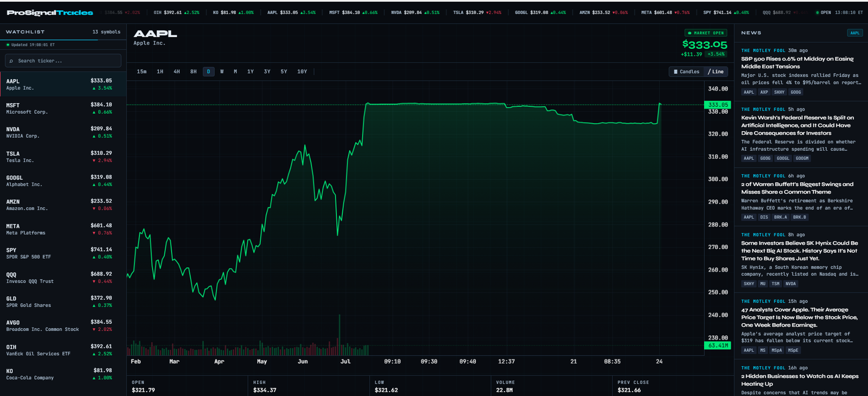Open NVDA NVIDIA Corp. watchlist row

(x=63, y=132)
